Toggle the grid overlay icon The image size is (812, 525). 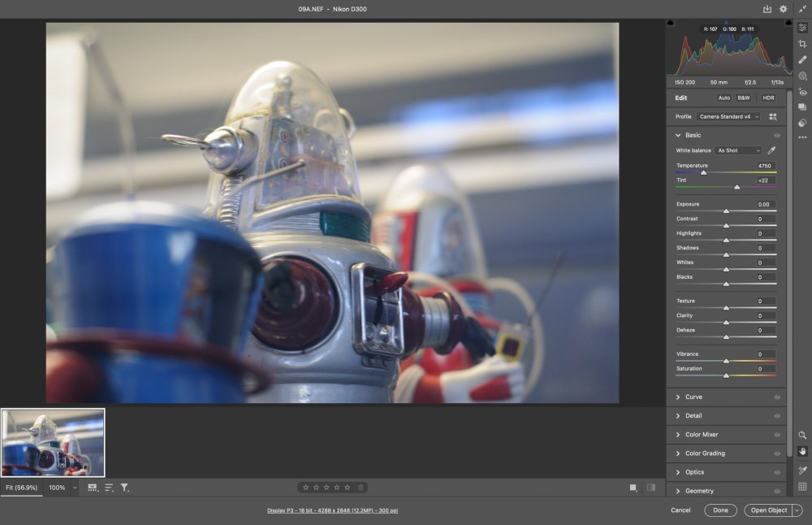click(802, 487)
